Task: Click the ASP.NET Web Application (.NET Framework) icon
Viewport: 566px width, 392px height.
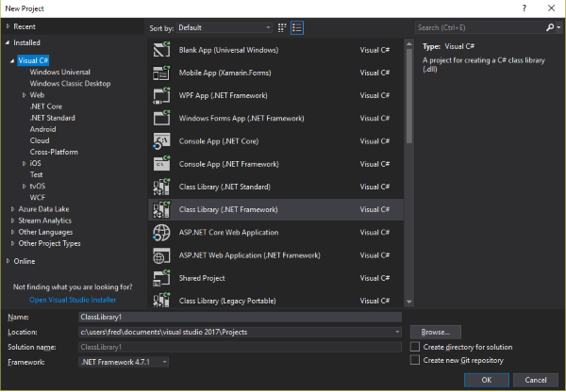Action: click(161, 255)
